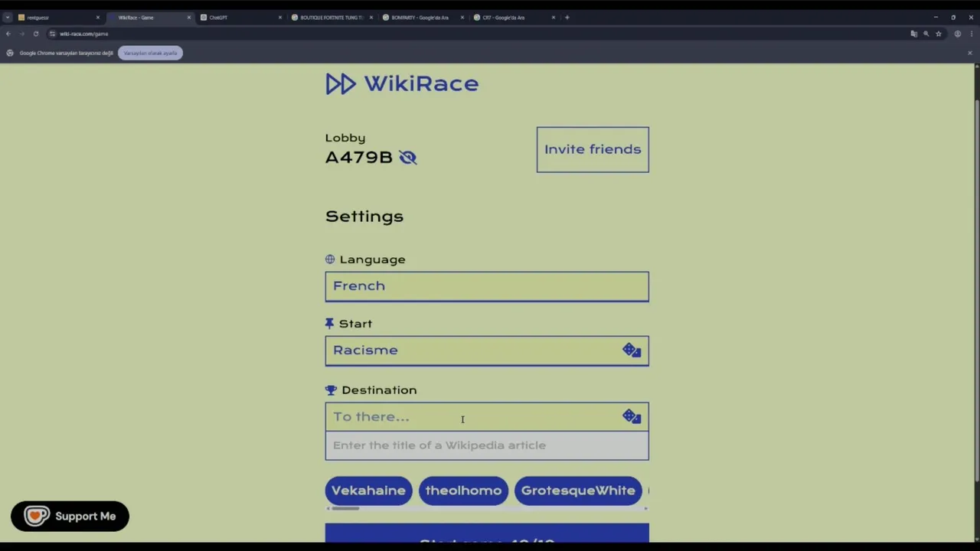Click the Destination trophy icon
Viewport: 980px width, 551px height.
coord(331,390)
